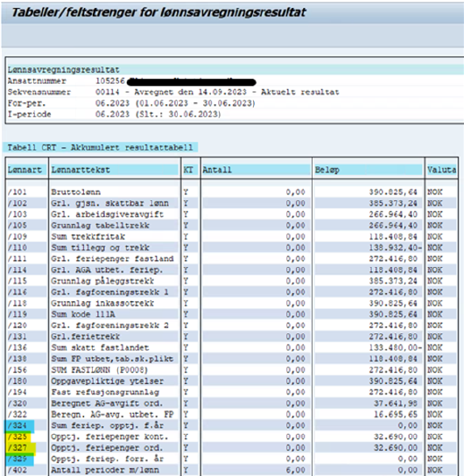Viewport: 464px width, 476px height.
Task: Click highlighted wage type /324
Action: [18, 426]
